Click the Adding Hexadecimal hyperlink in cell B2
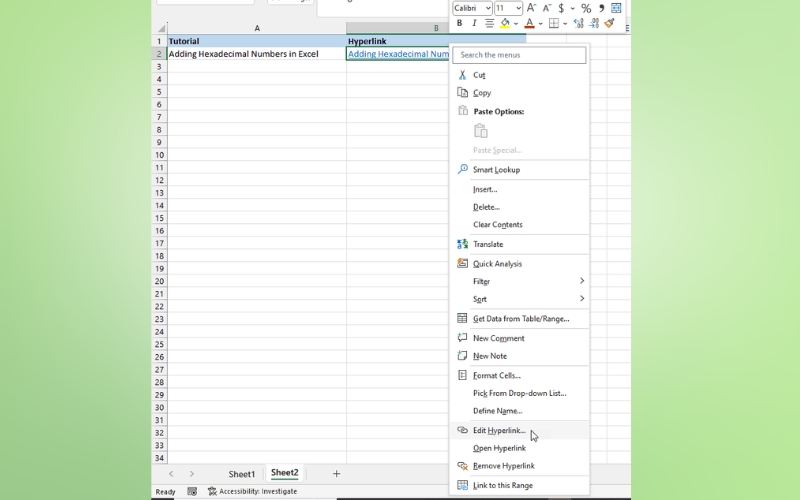 tap(398, 54)
